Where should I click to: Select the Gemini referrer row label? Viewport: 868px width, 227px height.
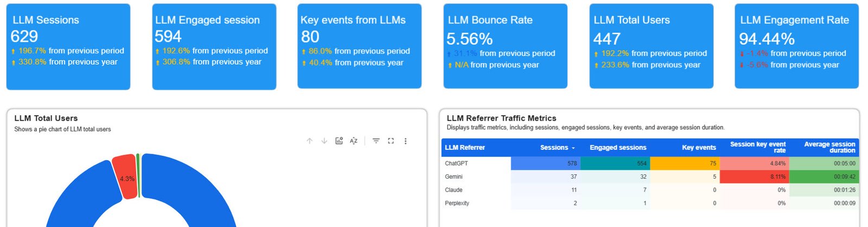click(454, 176)
